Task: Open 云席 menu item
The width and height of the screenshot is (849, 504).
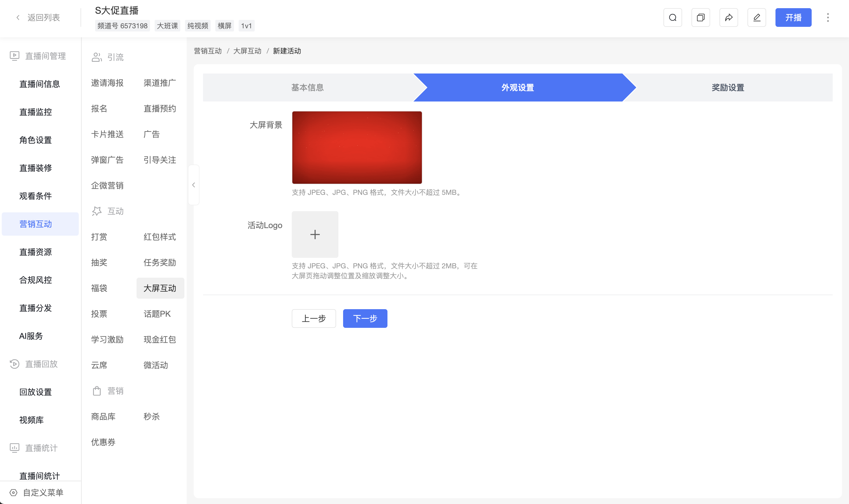Action: click(99, 365)
